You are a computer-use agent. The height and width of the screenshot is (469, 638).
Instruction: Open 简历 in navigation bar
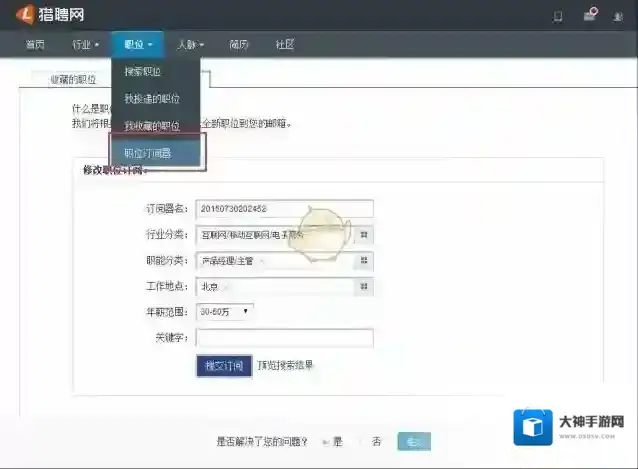(x=238, y=44)
